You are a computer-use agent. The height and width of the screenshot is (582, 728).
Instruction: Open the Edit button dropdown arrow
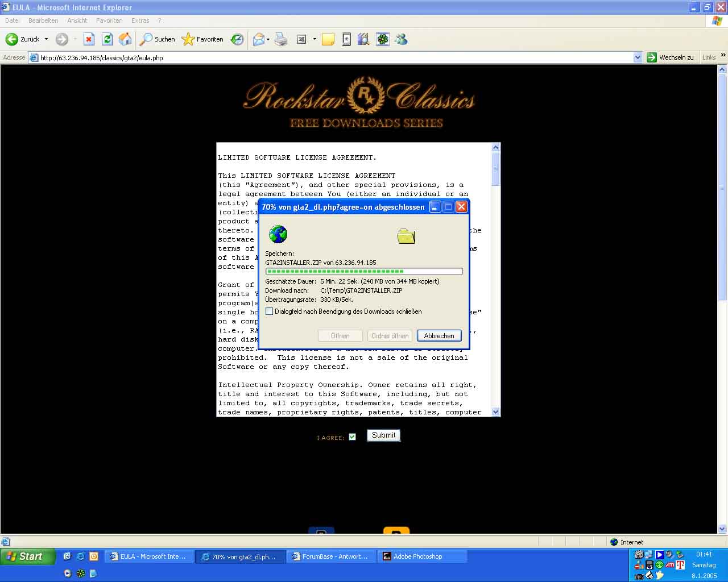[315, 39]
